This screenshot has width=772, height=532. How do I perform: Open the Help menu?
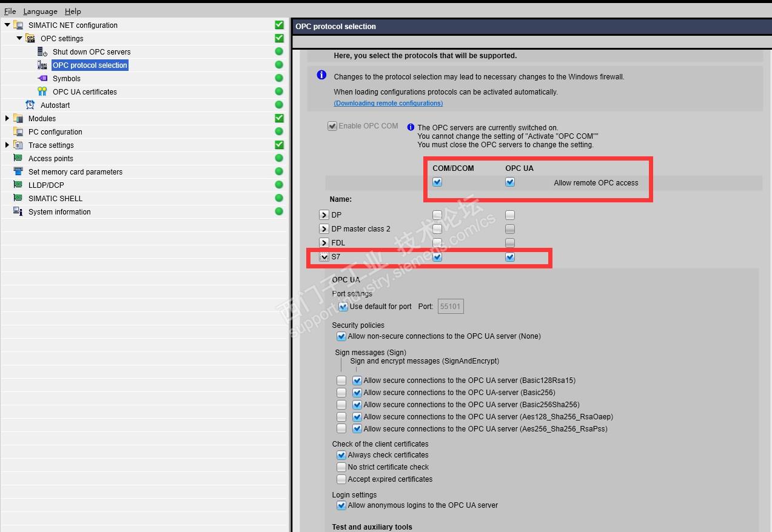pyautogui.click(x=73, y=11)
